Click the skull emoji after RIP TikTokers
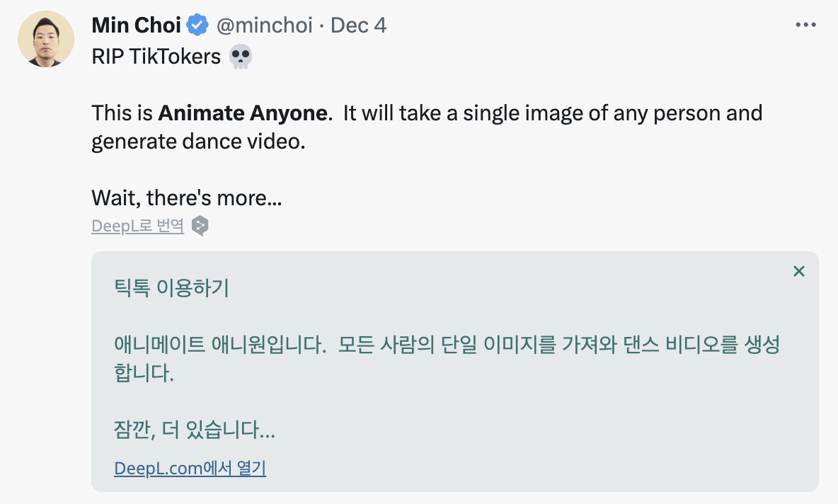 [240, 57]
